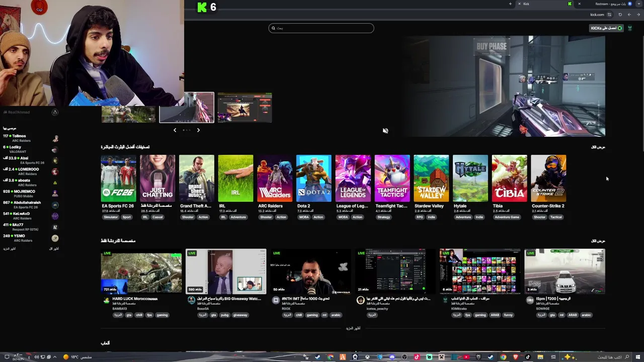The height and width of the screenshot is (362, 644).
Task: Go to previous featured stream carousel arrow
Action: tap(175, 130)
